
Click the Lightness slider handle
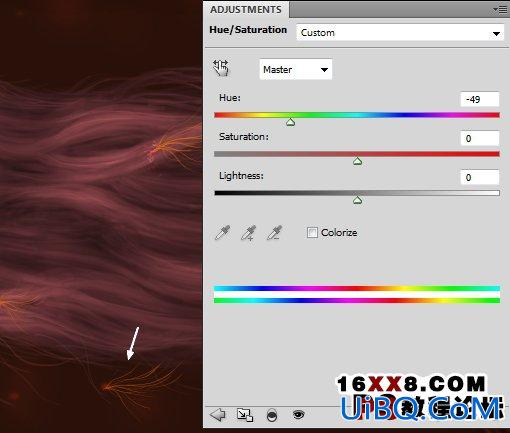pos(357,200)
